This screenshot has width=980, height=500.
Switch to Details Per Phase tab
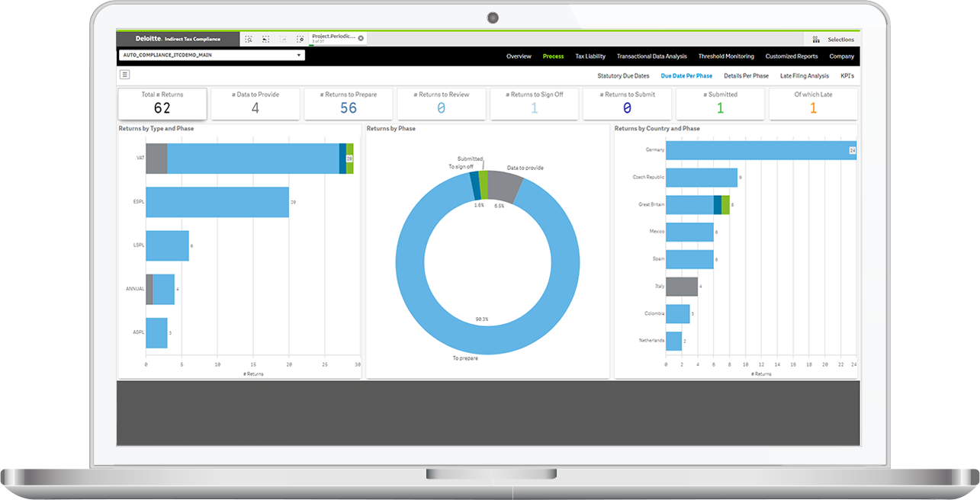[746, 76]
